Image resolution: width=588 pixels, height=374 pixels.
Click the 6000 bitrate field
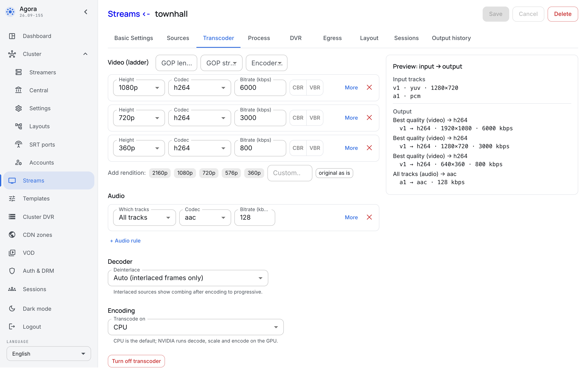[260, 88]
